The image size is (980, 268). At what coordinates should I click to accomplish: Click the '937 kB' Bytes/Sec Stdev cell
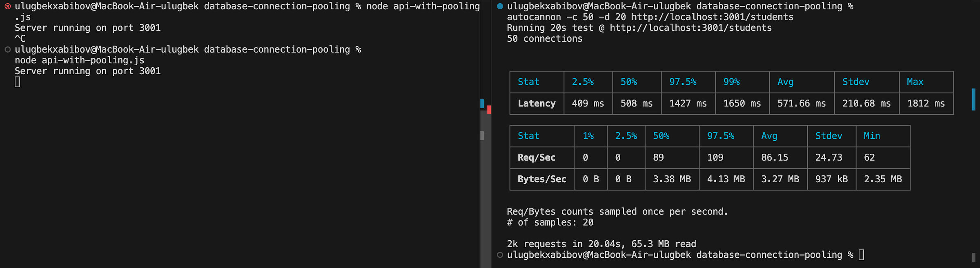(x=831, y=179)
